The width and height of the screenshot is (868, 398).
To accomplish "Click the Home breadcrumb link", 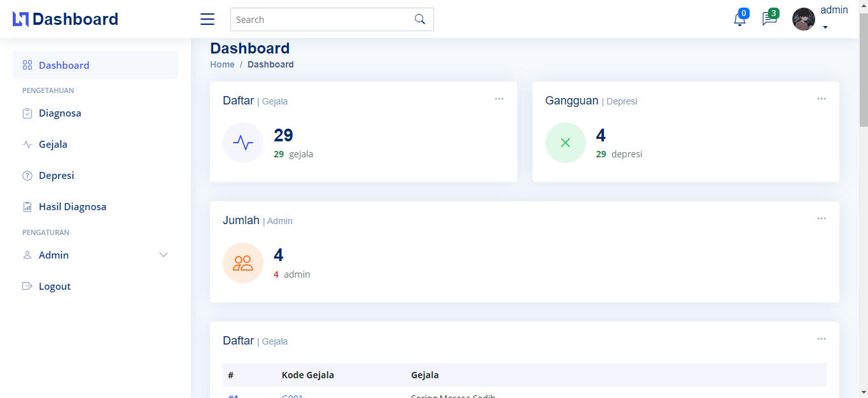I will [x=222, y=64].
